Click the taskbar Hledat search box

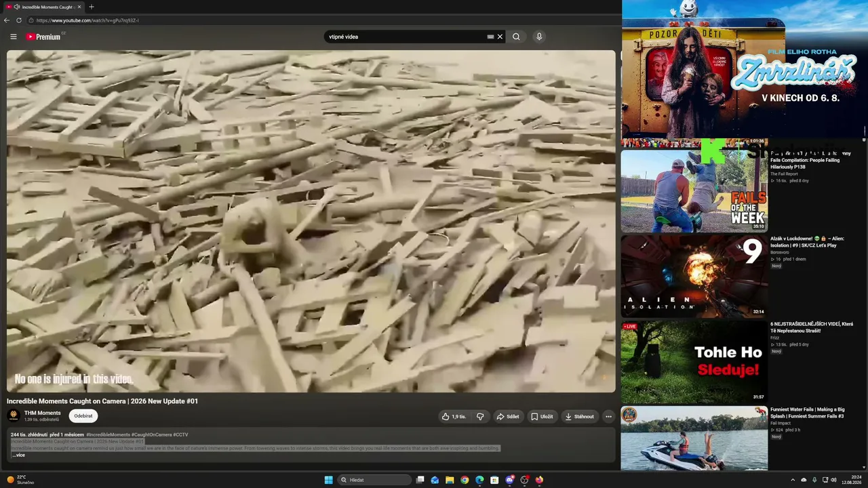pos(374,480)
